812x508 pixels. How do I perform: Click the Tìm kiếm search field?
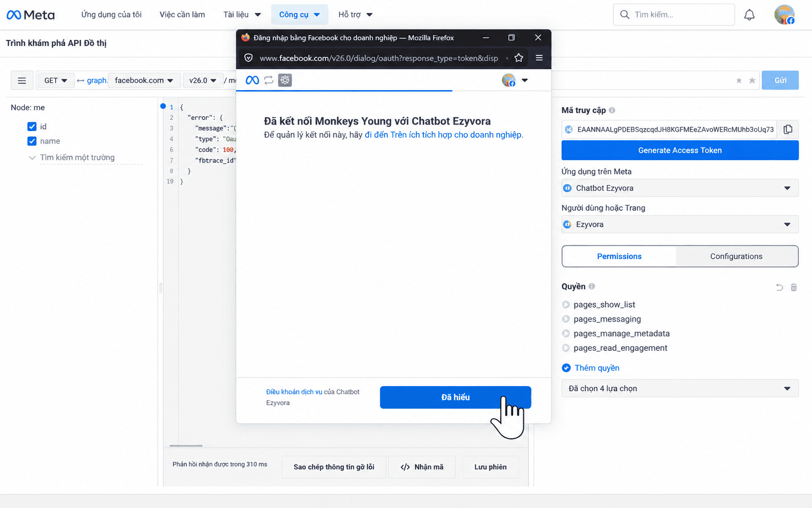point(674,15)
